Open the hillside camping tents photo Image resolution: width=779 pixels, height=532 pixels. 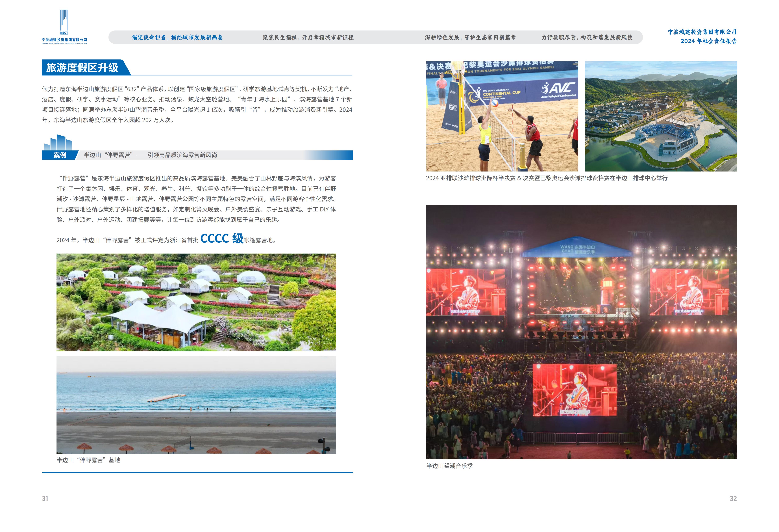[196, 302]
